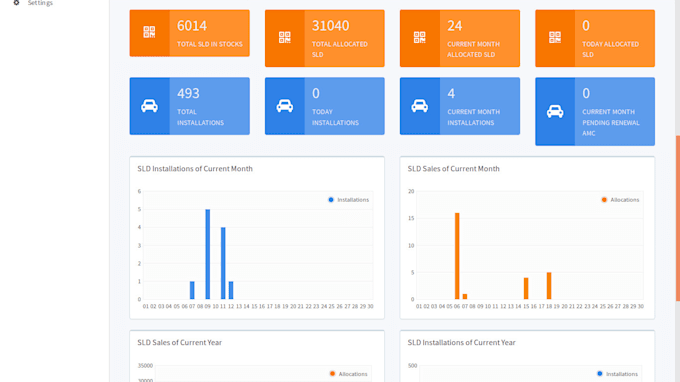
Task: Click the orange Allocations legend dot in month chart
Action: [x=604, y=199]
